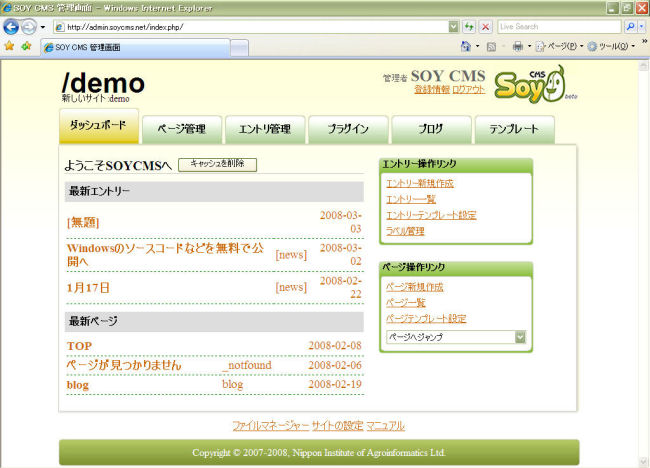The image size is (650, 468).
Task: Open the ページ(P) command bar menu
Action: coord(559,46)
